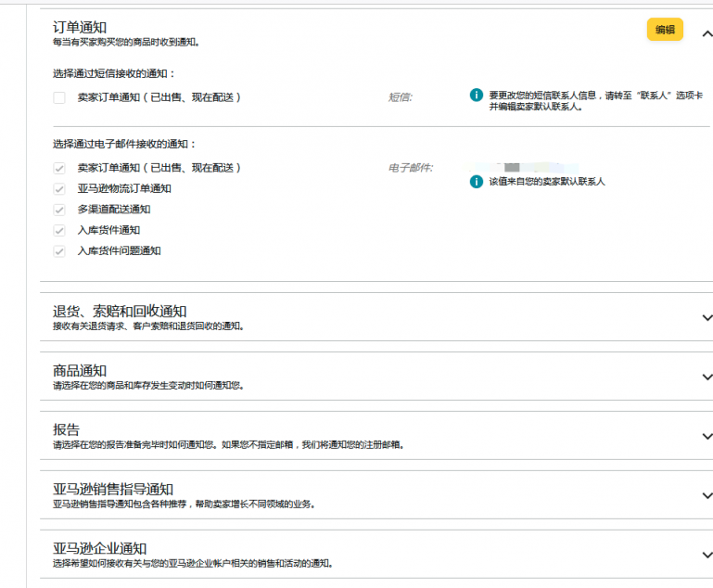This screenshot has width=713, height=588.
Task: Expand the 报告 section chevron
Action: tap(707, 436)
